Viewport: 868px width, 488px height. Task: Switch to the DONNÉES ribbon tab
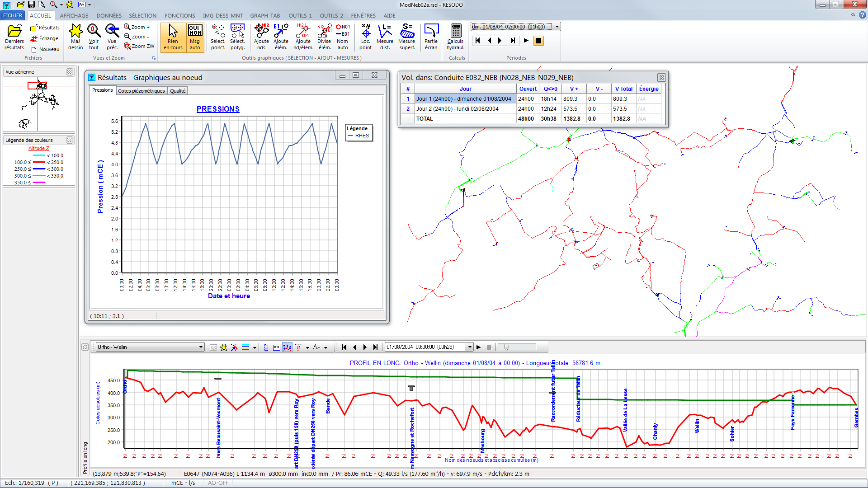click(x=109, y=15)
